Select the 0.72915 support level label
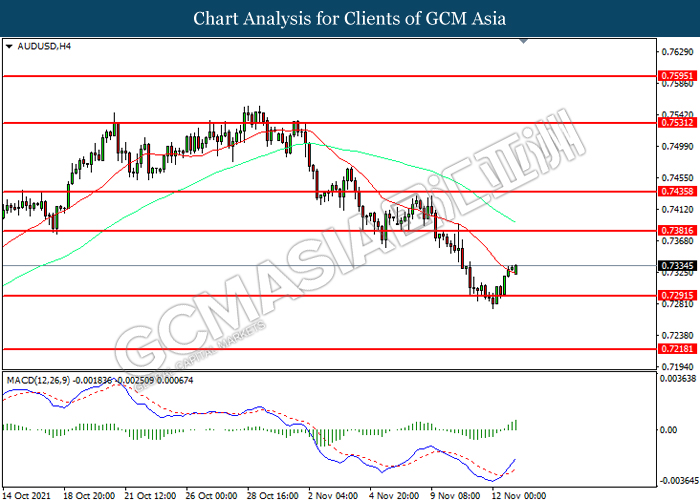700x500 pixels. pos(677,296)
